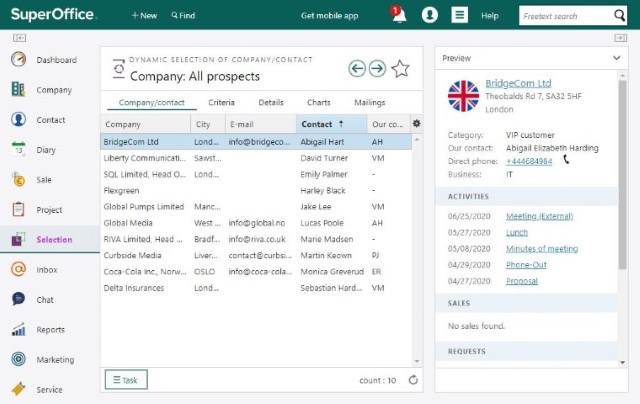
Task: Open the Help menu
Action: 490,16
